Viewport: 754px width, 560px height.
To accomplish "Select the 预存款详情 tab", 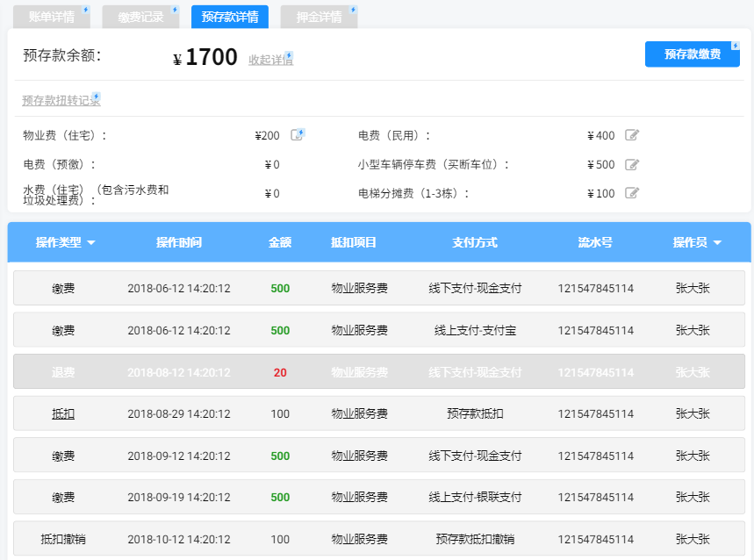I will 229,17.
